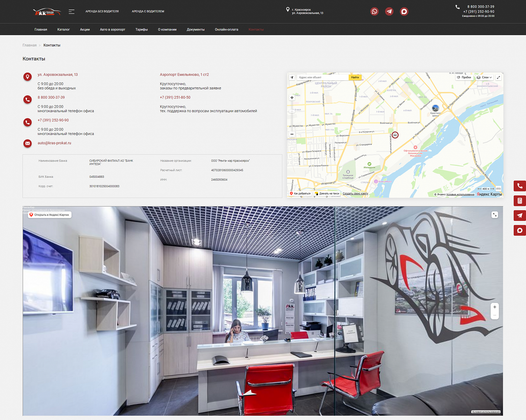
Task: Click the Открыть в Яндекс Картах button
Action: [49, 215]
